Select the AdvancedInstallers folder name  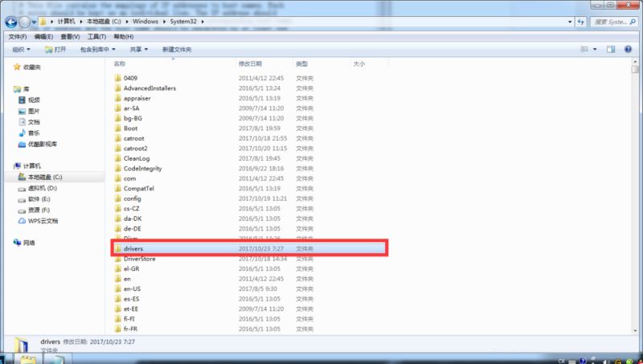pyautogui.click(x=149, y=88)
